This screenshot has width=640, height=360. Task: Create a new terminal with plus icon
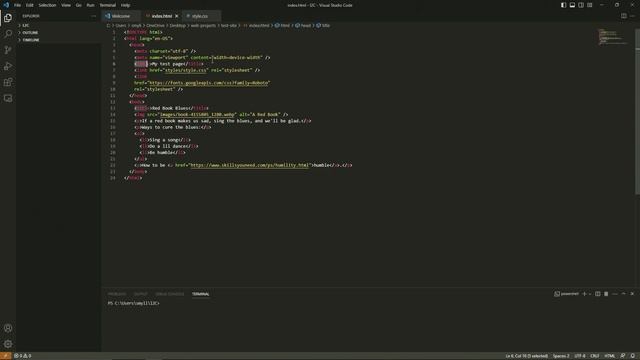click(x=584, y=294)
